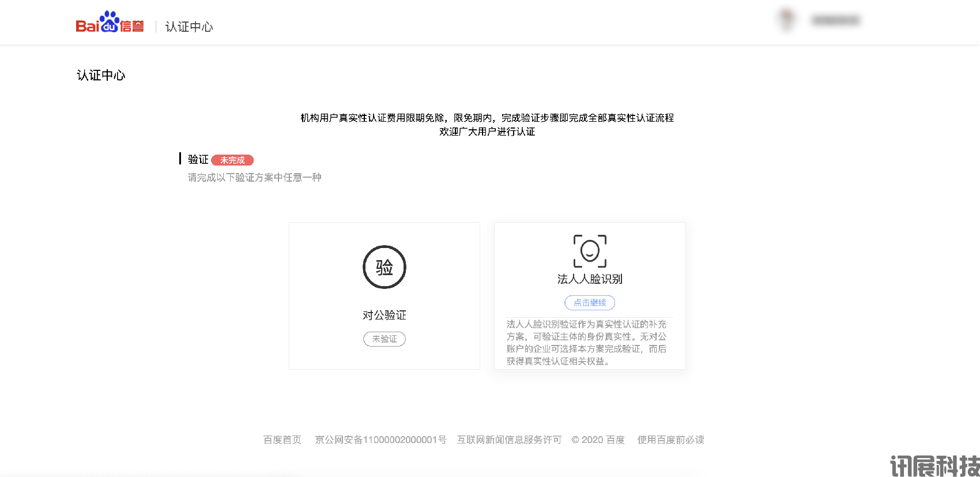Open the 使用百度前必读 link

(670, 440)
